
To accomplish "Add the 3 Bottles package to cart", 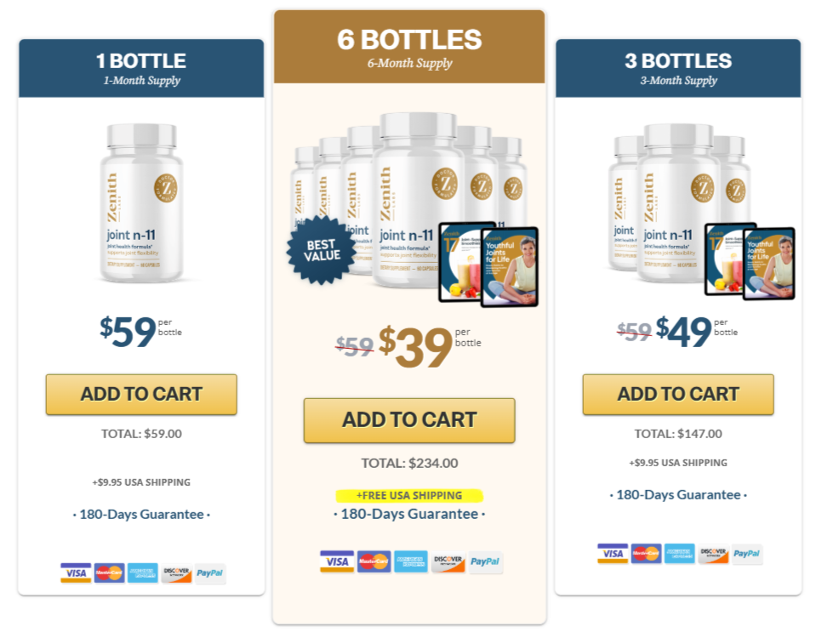I will [x=678, y=394].
